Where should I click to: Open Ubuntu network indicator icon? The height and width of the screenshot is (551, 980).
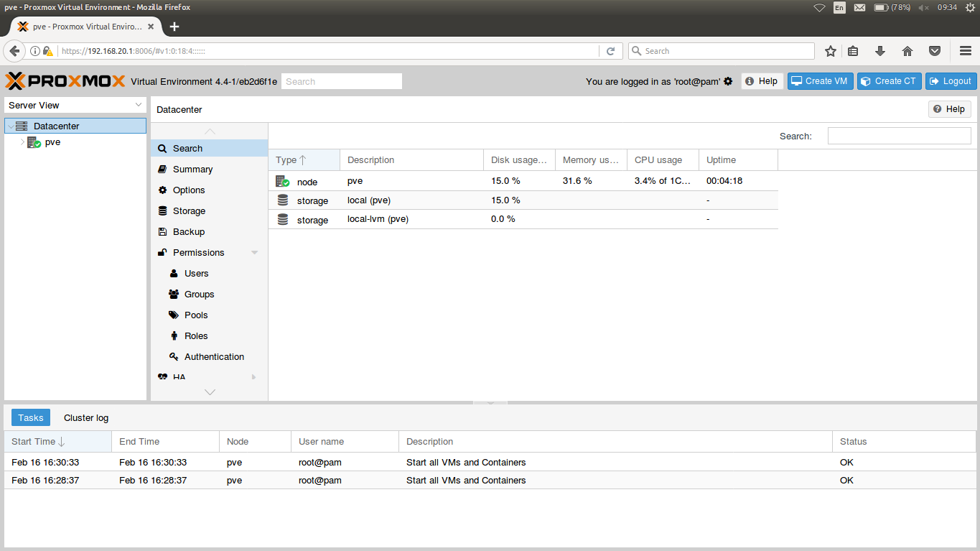pos(819,7)
